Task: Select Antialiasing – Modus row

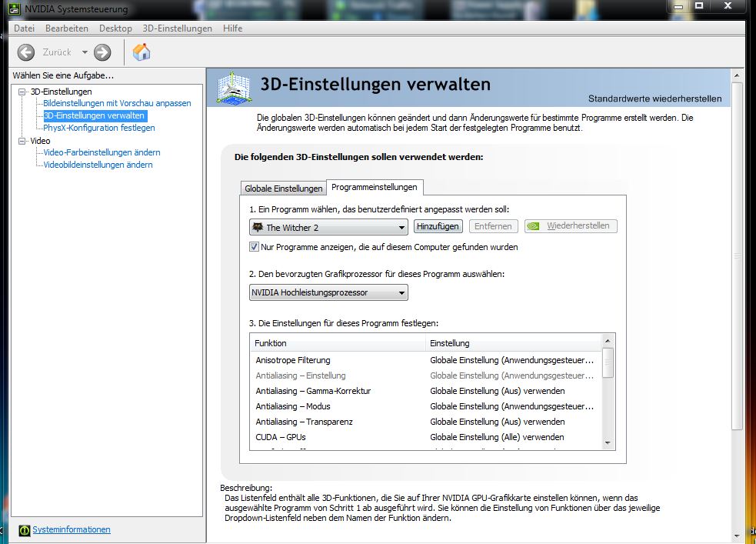Action: (426, 406)
